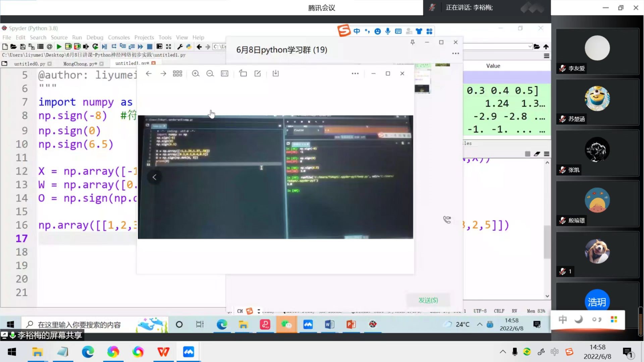
Task: Expand the working directory dropdown arrow
Action: pyautogui.click(x=530, y=47)
